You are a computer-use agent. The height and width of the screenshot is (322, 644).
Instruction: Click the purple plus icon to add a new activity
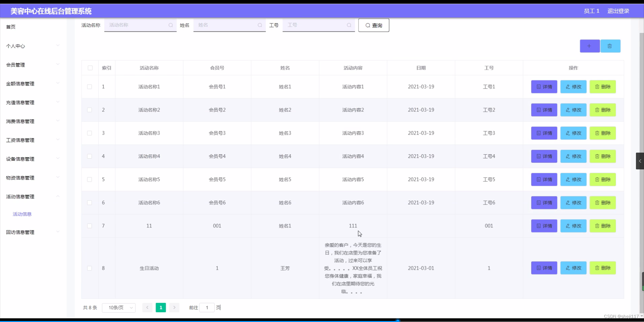click(x=589, y=46)
